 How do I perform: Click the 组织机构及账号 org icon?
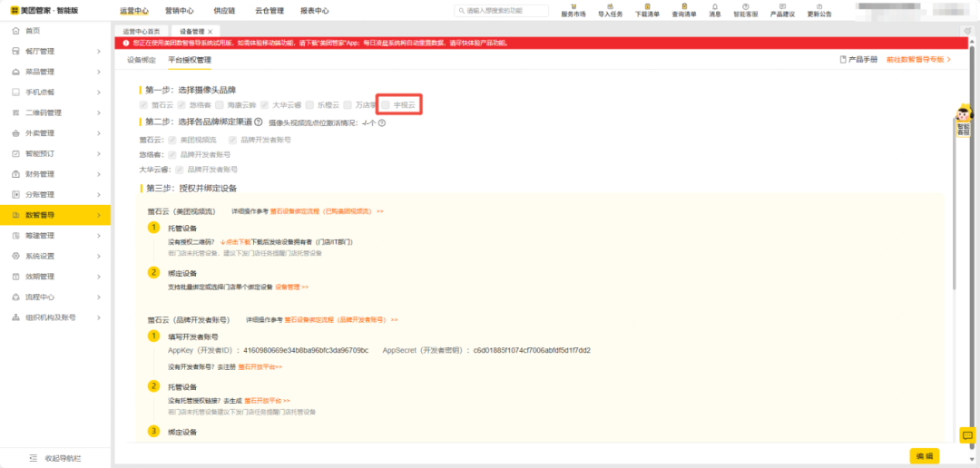(x=15, y=317)
